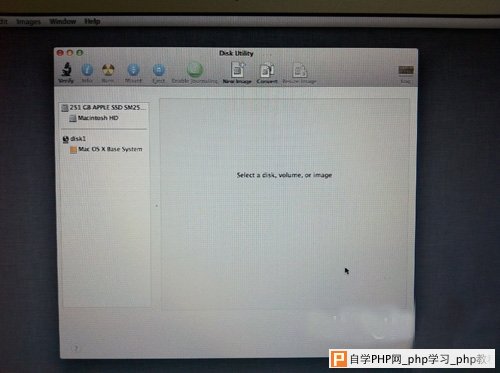Click the green zoom window button
The image size is (500, 373).
click(80, 53)
